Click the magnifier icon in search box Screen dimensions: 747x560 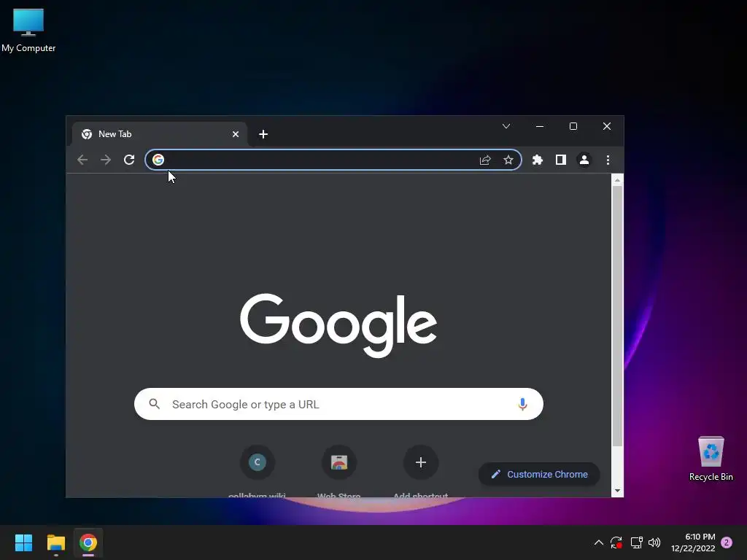pos(155,404)
